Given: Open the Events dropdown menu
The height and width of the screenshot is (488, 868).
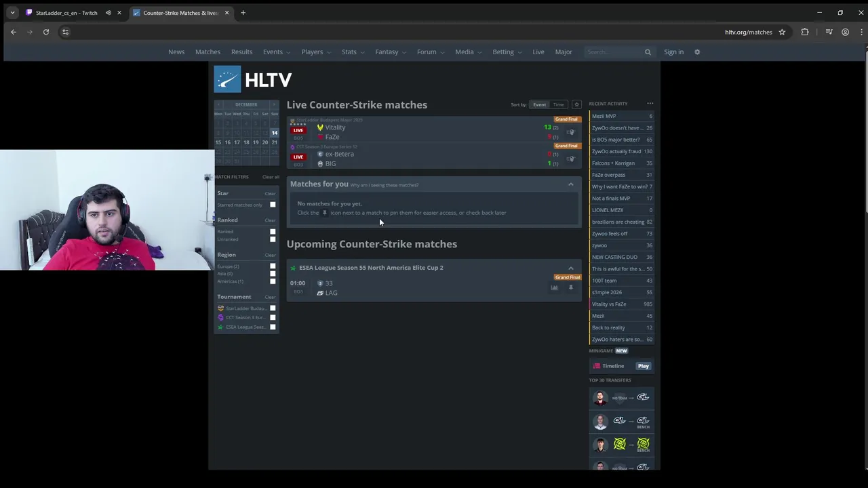Looking at the screenshot, I should pos(276,52).
